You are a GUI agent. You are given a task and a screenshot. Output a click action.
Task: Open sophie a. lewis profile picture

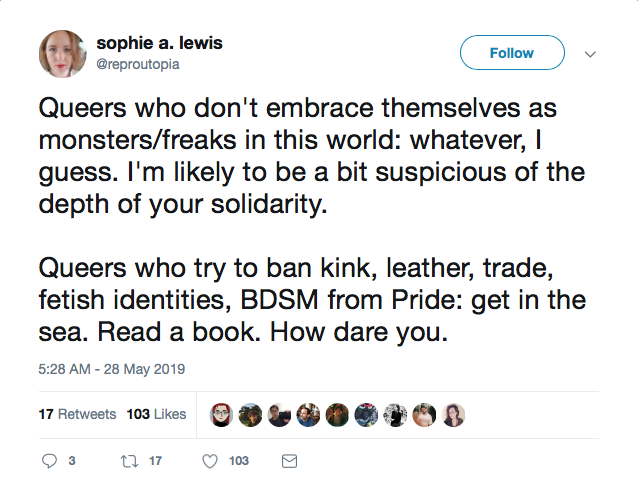tap(63, 54)
